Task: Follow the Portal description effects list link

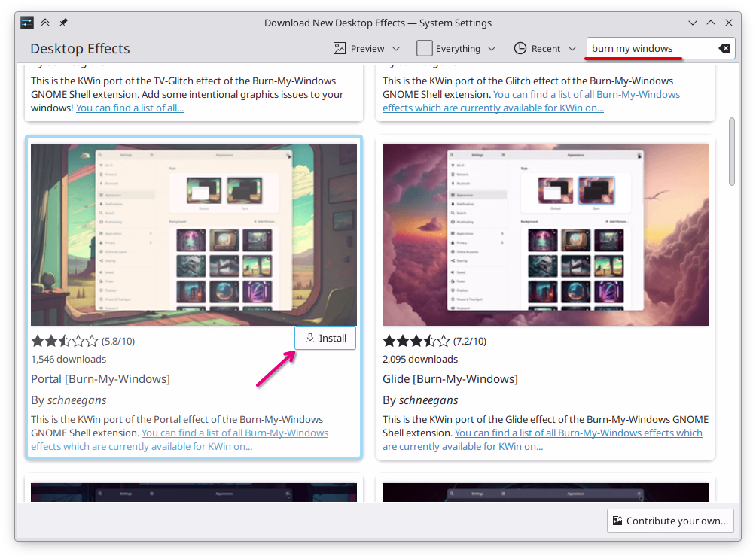Action: pyautogui.click(x=179, y=439)
